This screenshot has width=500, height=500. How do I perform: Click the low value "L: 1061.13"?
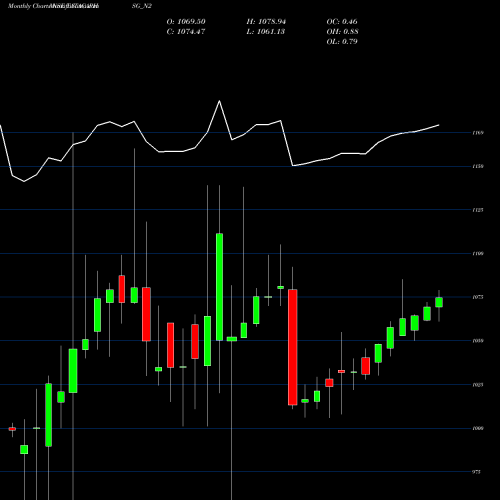266,32
